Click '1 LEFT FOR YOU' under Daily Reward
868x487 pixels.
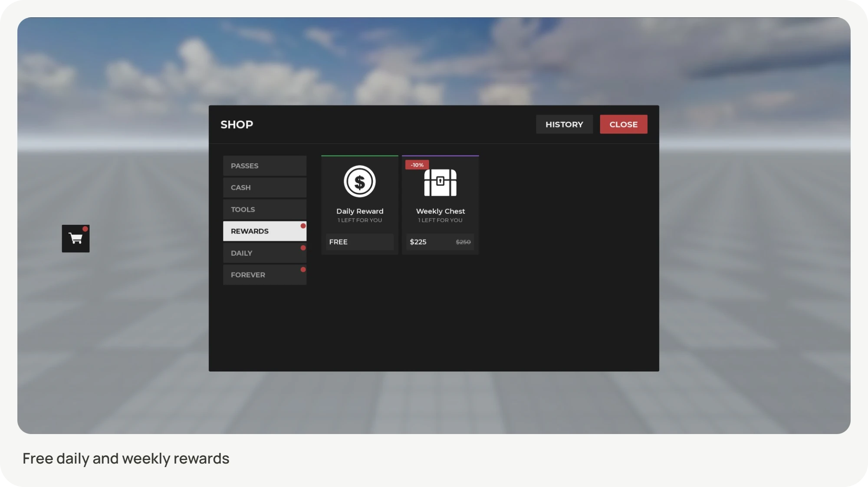tap(360, 220)
